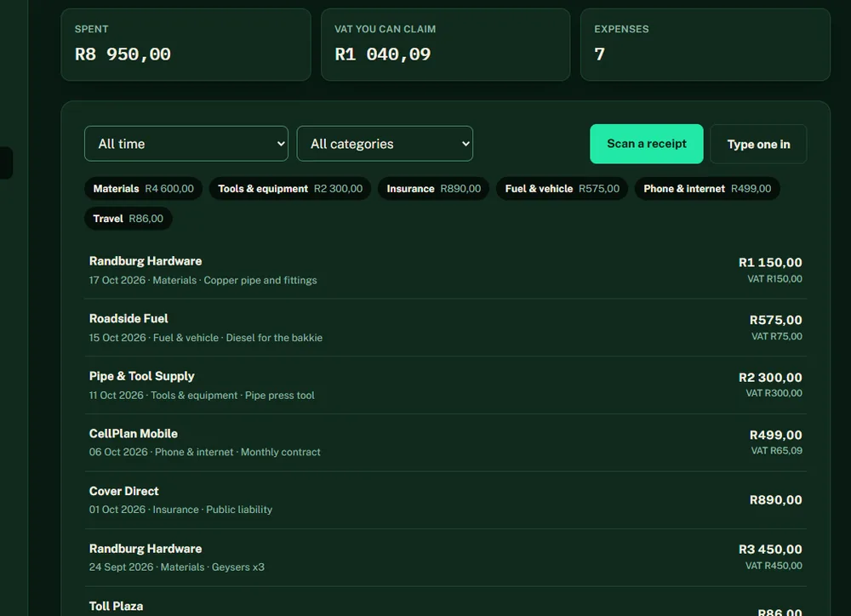This screenshot has width=851, height=616.
Task: Click the SPENT R8 950,00 card
Action: (x=186, y=44)
